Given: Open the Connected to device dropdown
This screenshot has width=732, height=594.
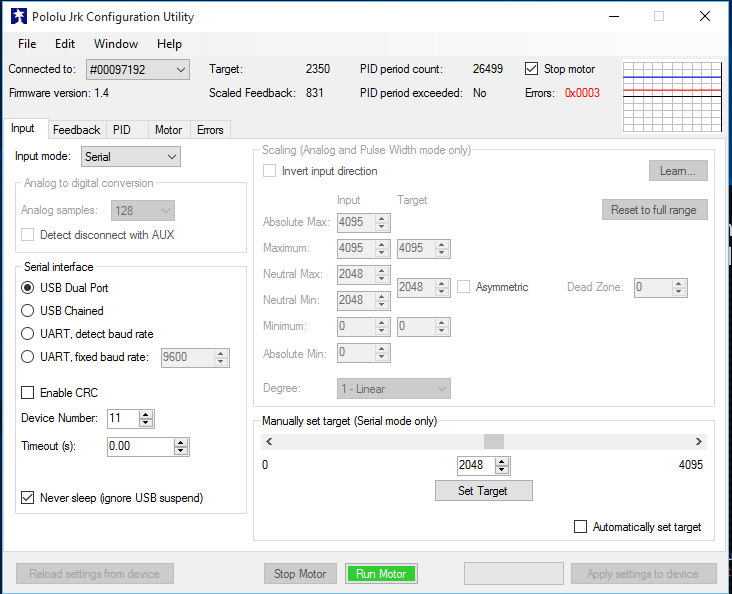Looking at the screenshot, I should (180, 69).
